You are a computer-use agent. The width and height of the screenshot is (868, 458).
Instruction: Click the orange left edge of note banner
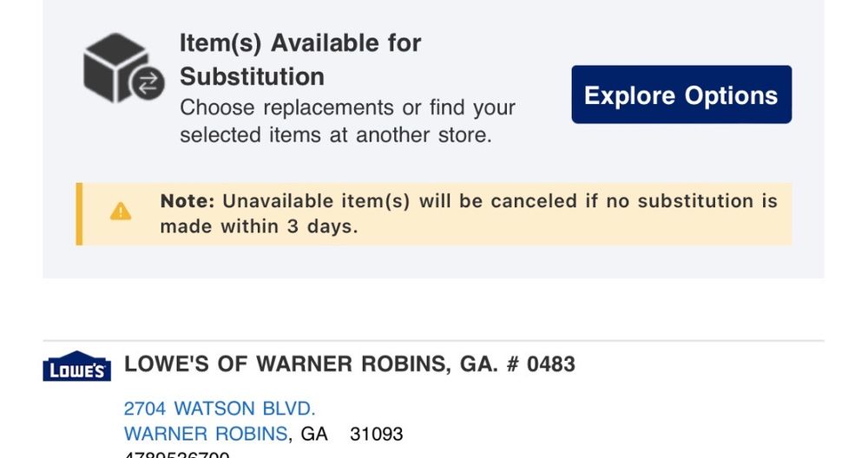click(79, 213)
